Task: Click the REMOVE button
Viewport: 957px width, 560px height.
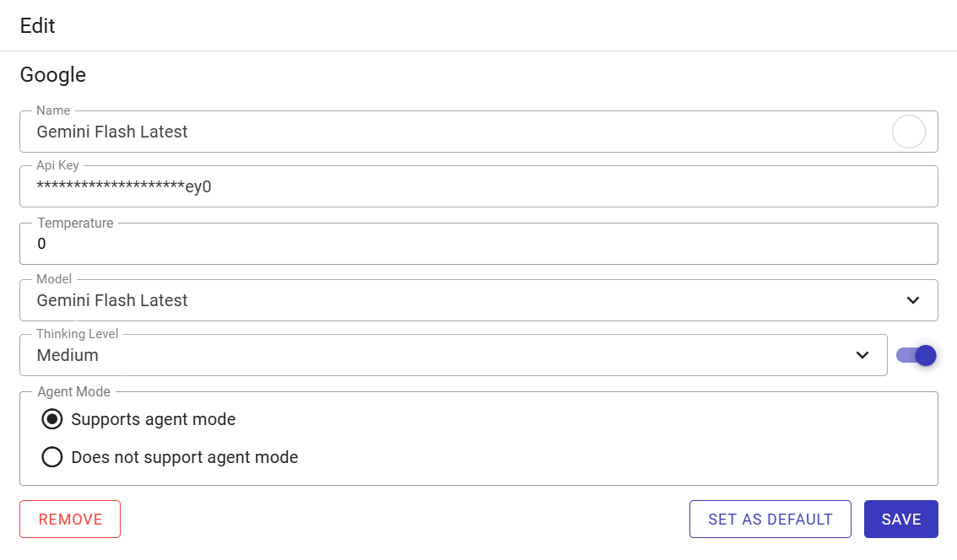Action: (x=70, y=520)
